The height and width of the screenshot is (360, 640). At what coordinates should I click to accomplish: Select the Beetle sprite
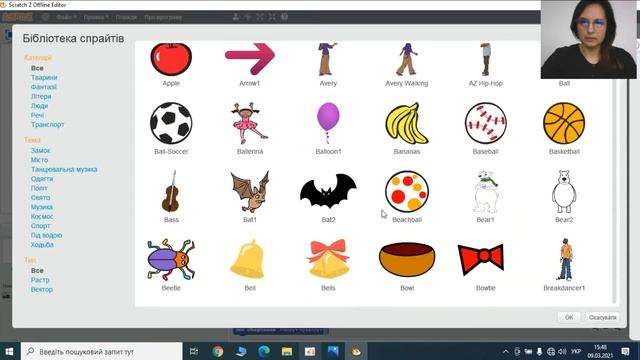171,260
